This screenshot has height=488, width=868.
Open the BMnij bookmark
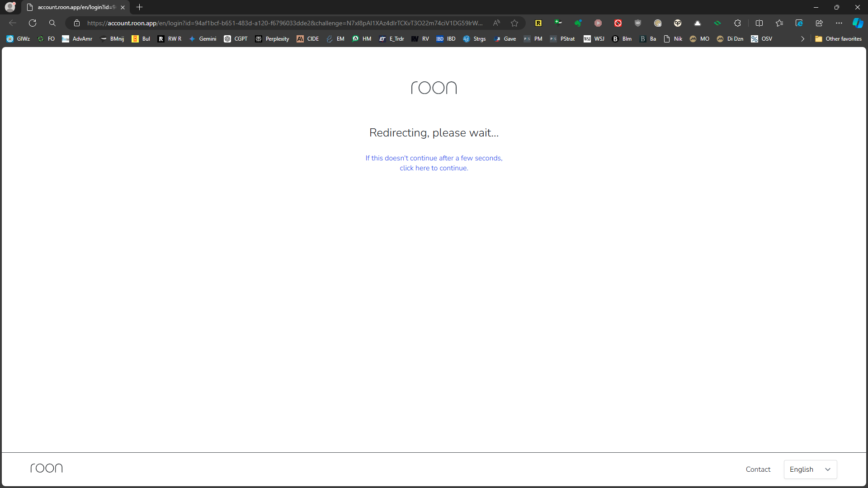click(112, 39)
